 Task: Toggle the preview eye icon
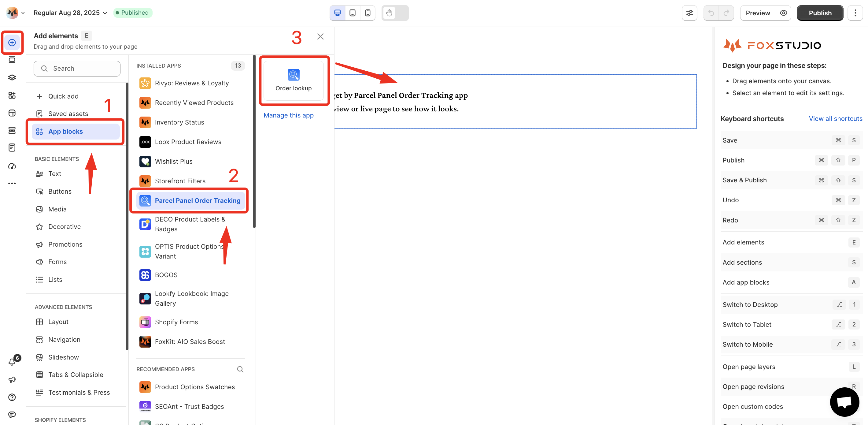[x=783, y=13]
